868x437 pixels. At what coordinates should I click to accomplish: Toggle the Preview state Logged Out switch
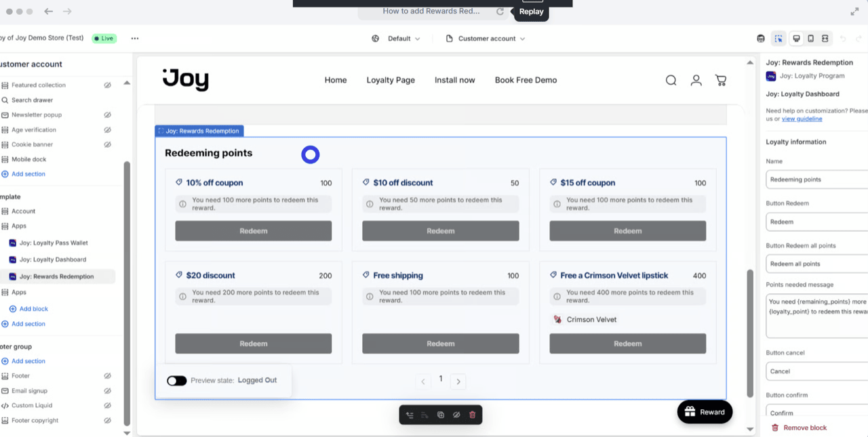(177, 381)
